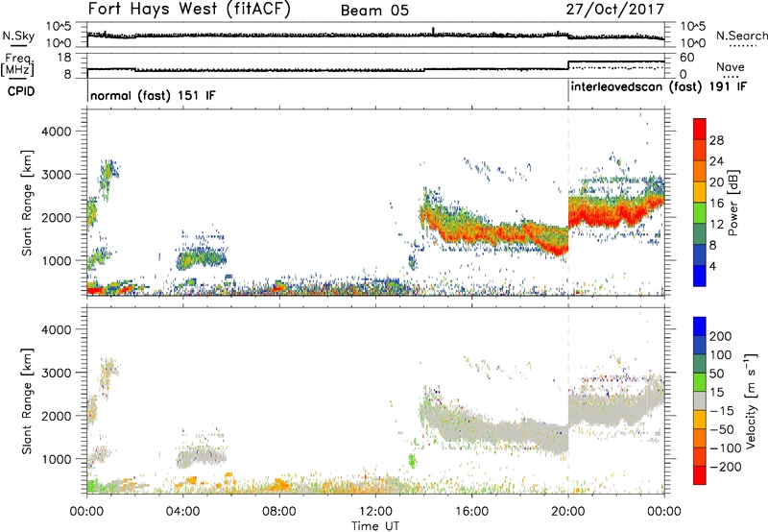
Task: Click the '20:00' time tick label
Action: pos(567,512)
